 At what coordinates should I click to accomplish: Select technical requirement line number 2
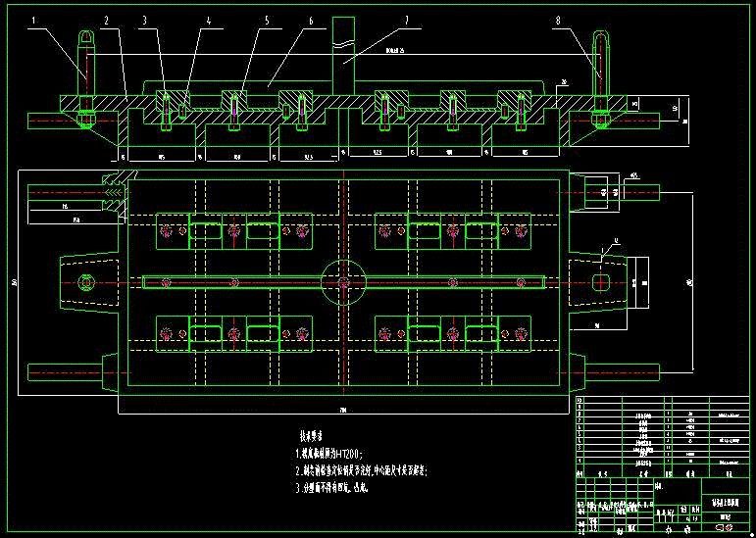coord(362,470)
